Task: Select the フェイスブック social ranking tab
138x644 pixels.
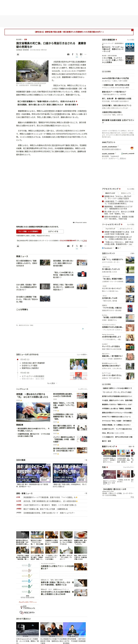Action: 110,229
